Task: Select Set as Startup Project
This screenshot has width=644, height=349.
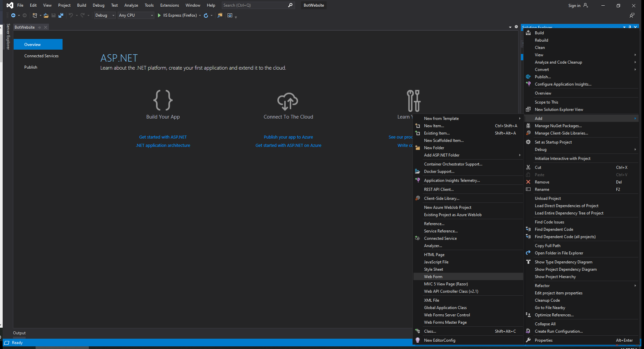Action: [581, 142]
